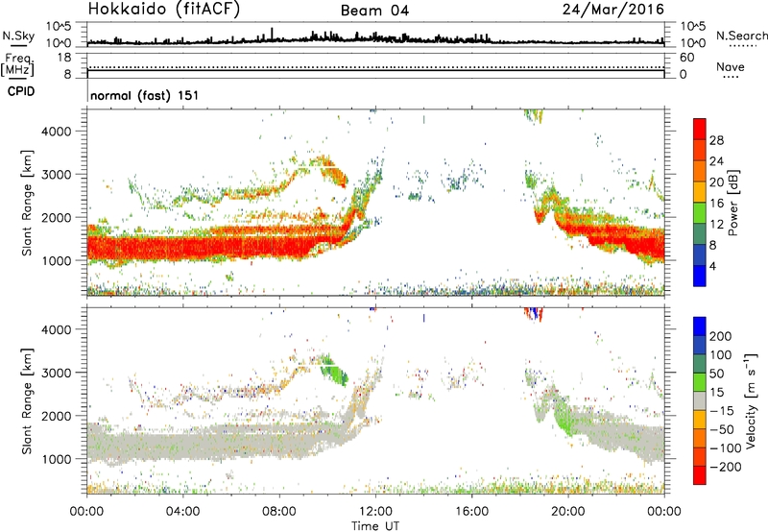768x532 pixels.
Task: Click the 'Power [dB]' colorbar label
Action: [x=733, y=203]
